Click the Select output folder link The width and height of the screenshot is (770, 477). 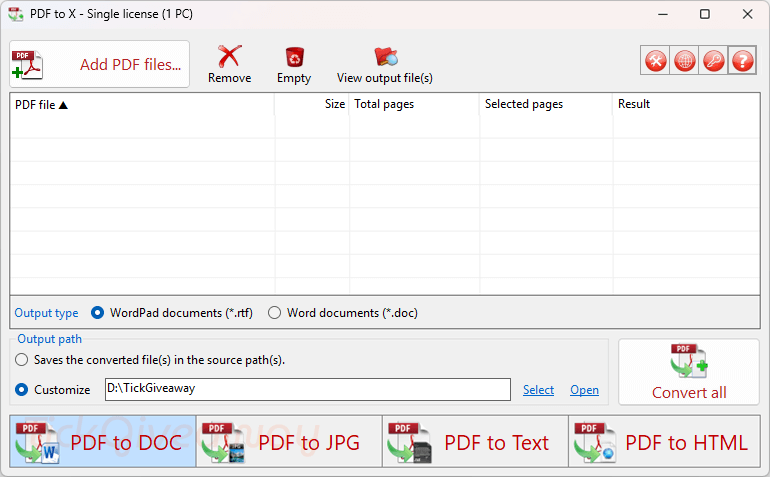pyautogui.click(x=538, y=390)
